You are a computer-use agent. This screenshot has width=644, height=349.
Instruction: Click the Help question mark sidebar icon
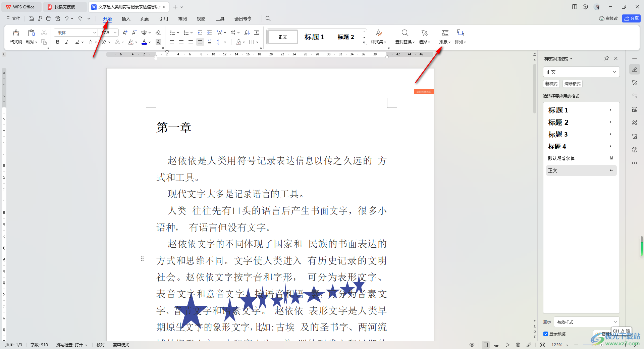tap(635, 150)
